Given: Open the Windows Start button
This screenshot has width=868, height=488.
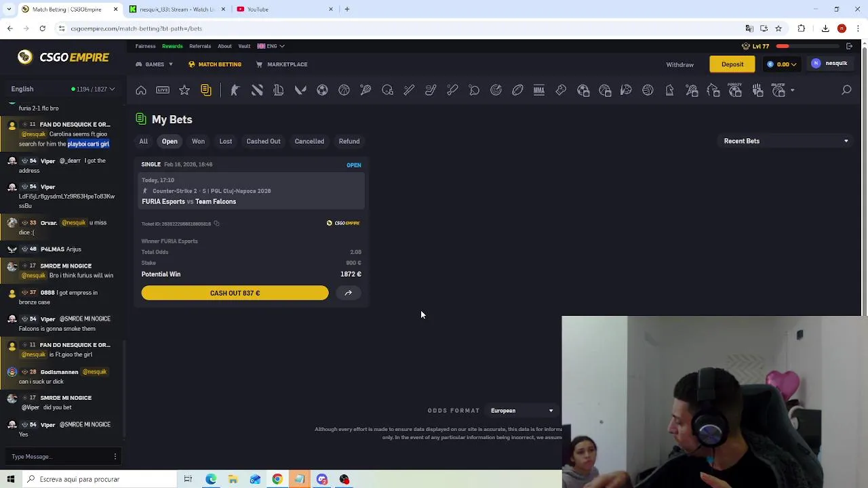Looking at the screenshot, I should [11, 479].
